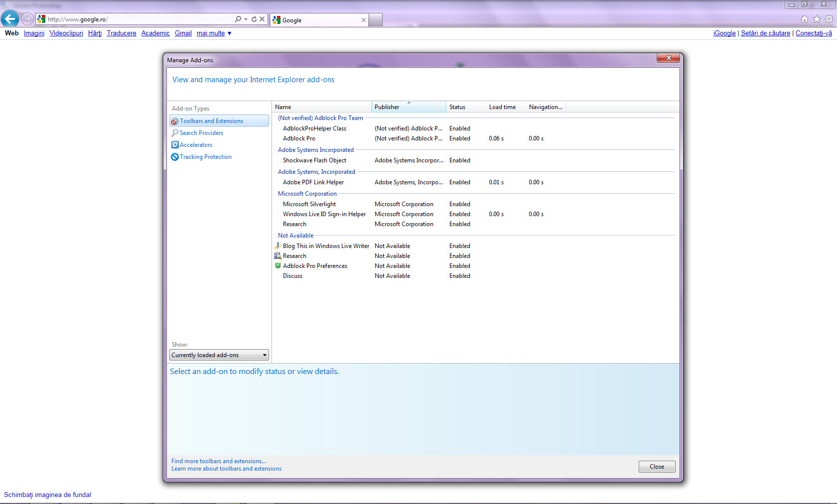Open 'Find more toolbars and extensions' link
Screen dimensions: 837x504
click(219, 461)
